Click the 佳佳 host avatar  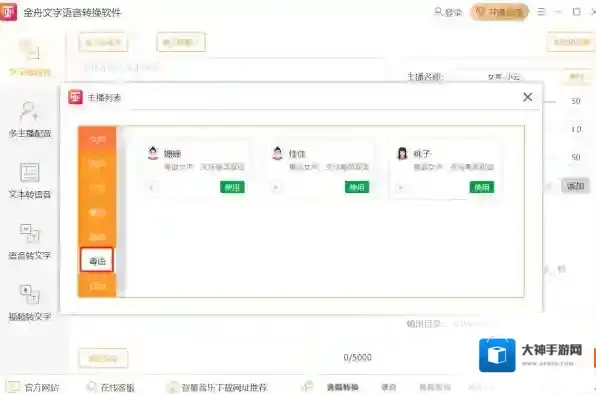[277, 153]
